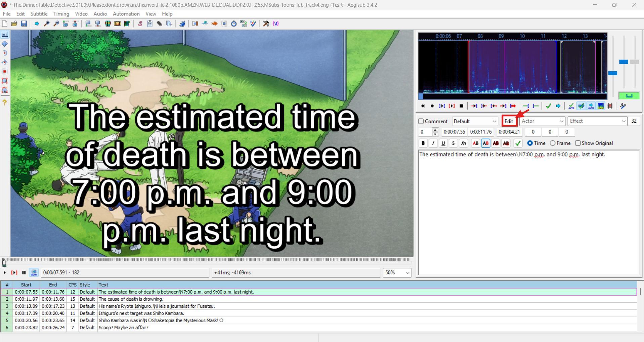Apply Underline formatting button
The image size is (644, 342).
(443, 143)
